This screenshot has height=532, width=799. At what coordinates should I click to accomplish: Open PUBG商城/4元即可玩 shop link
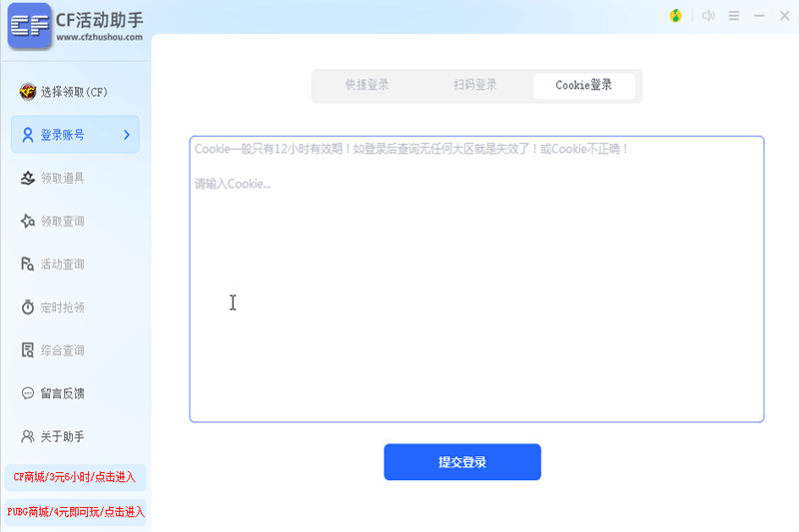76,512
